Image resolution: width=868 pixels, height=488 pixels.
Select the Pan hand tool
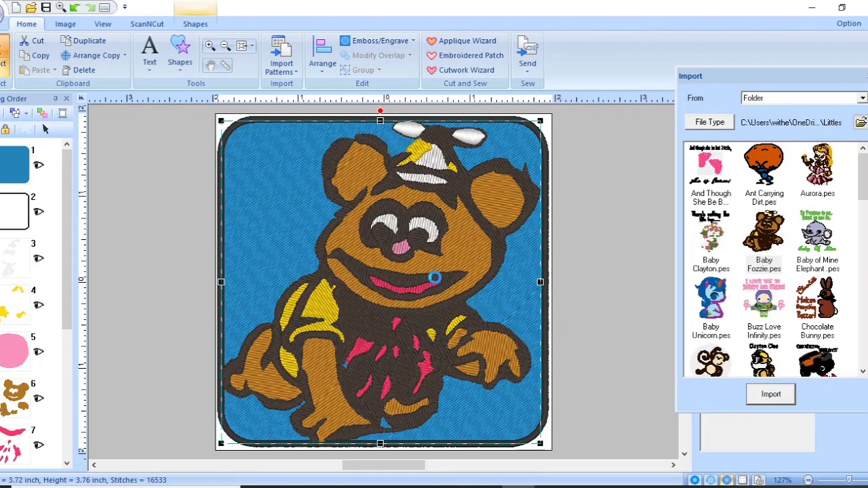210,65
